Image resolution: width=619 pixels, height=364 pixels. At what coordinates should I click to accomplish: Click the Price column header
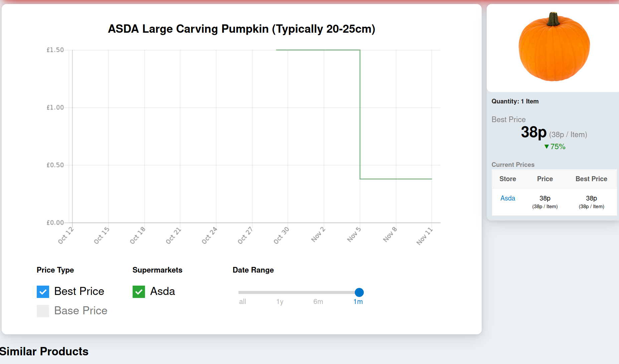coord(545,179)
